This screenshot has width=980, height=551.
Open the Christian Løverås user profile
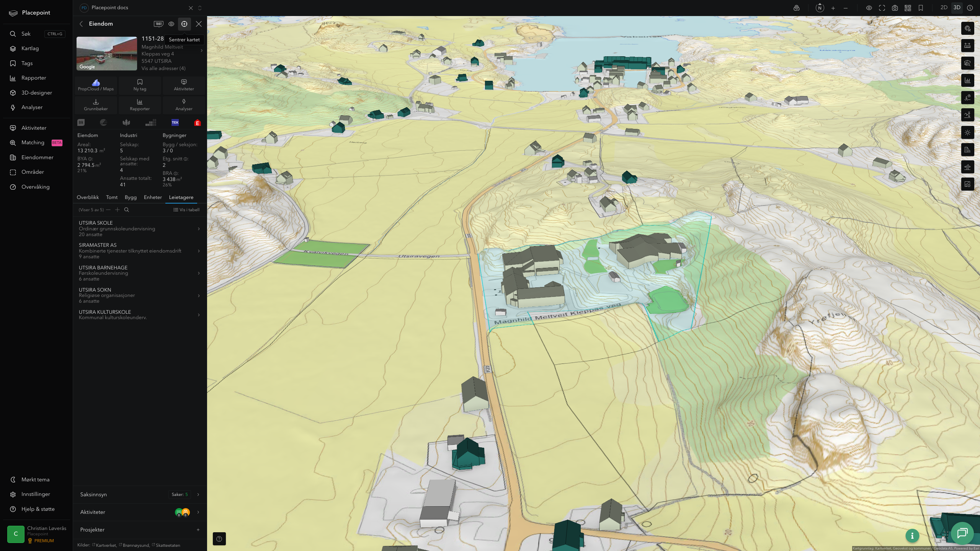click(37, 534)
